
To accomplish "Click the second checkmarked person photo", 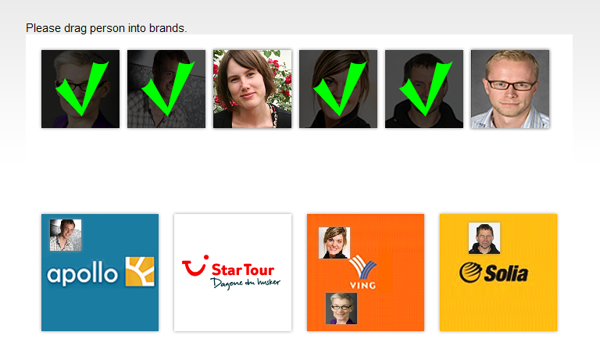I will point(166,89).
